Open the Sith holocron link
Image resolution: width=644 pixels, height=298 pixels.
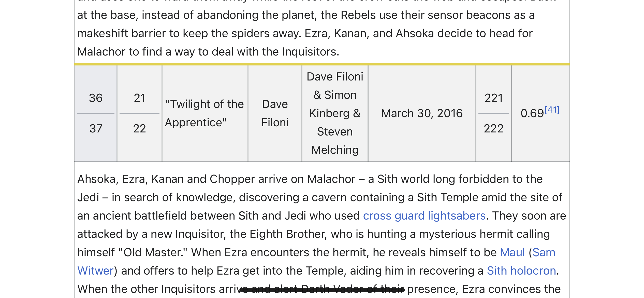click(x=521, y=271)
